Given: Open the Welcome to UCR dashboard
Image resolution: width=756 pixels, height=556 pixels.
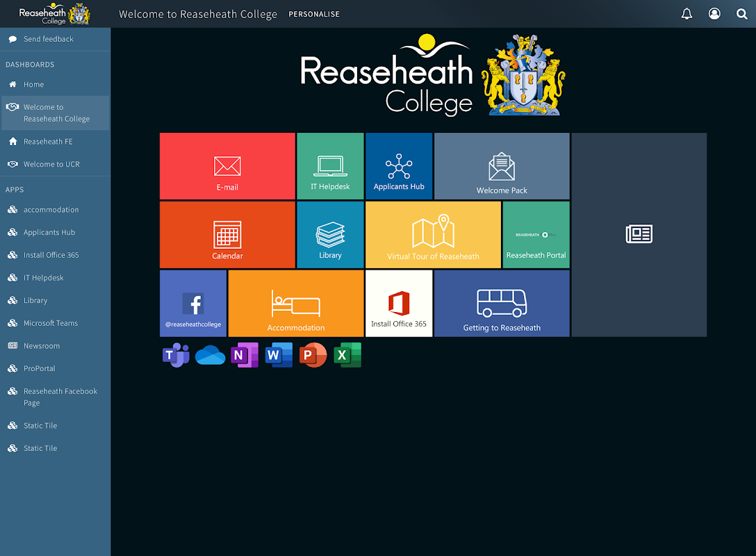Looking at the screenshot, I should 55,164.
